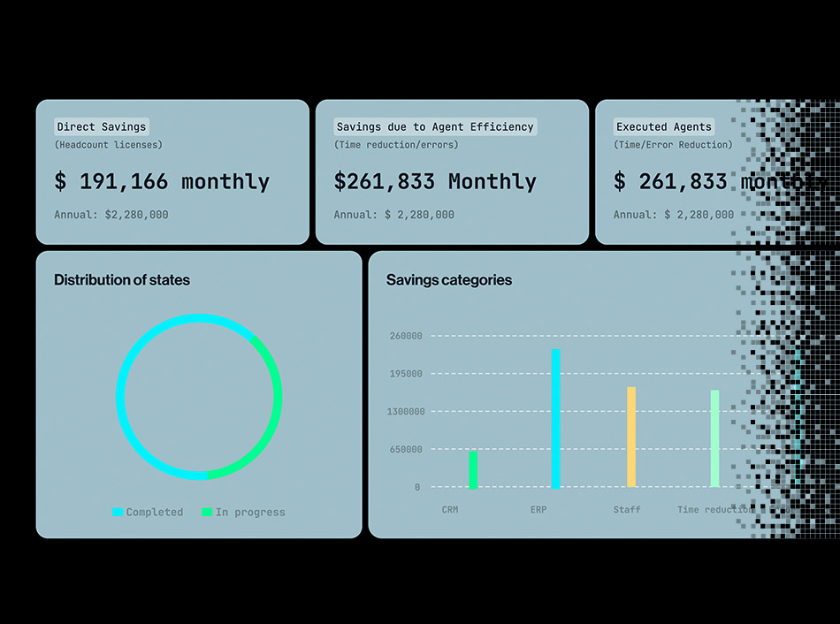
Task: Click the Annual amount under Direct Savings
Action: (111, 214)
